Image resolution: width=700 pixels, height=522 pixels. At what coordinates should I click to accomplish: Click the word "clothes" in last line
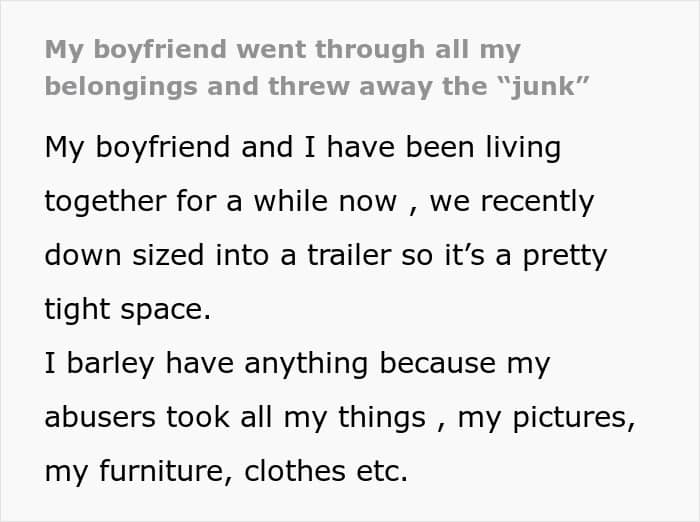tap(291, 472)
